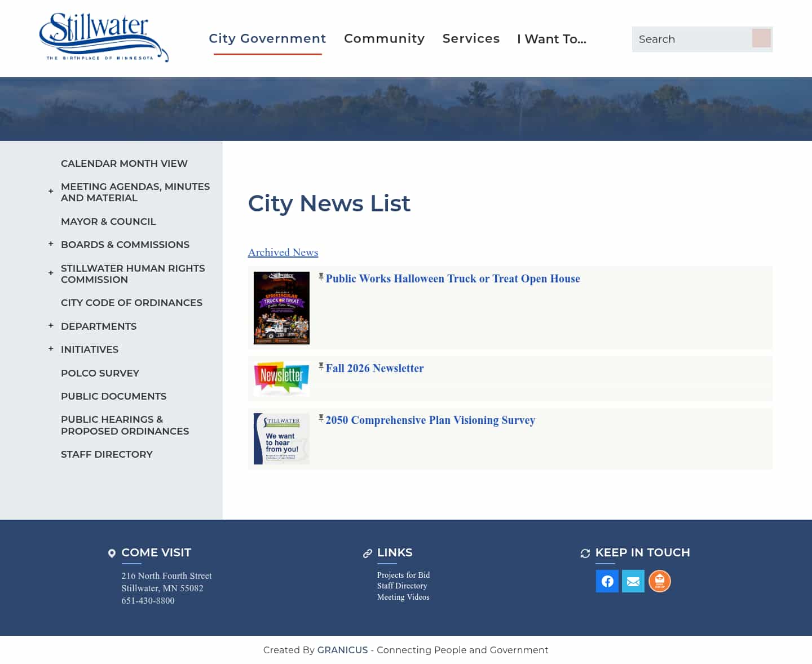Open Calendar Month View

pos(124,163)
